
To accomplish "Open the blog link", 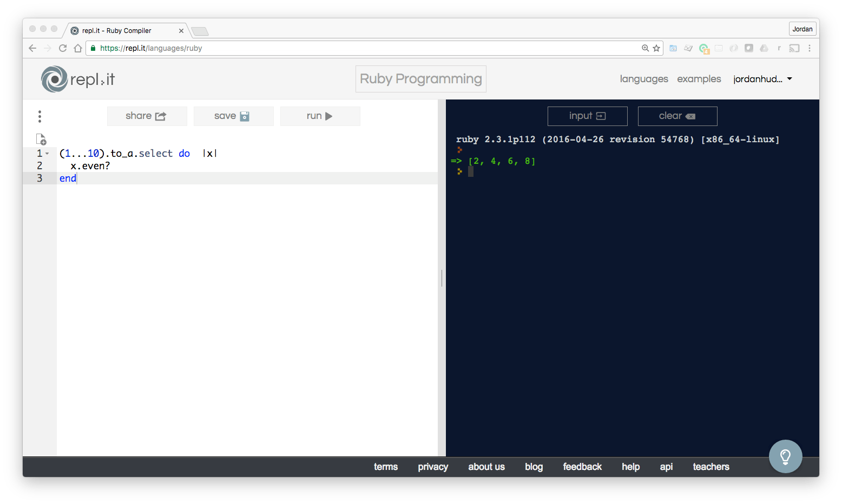I will pos(534,467).
